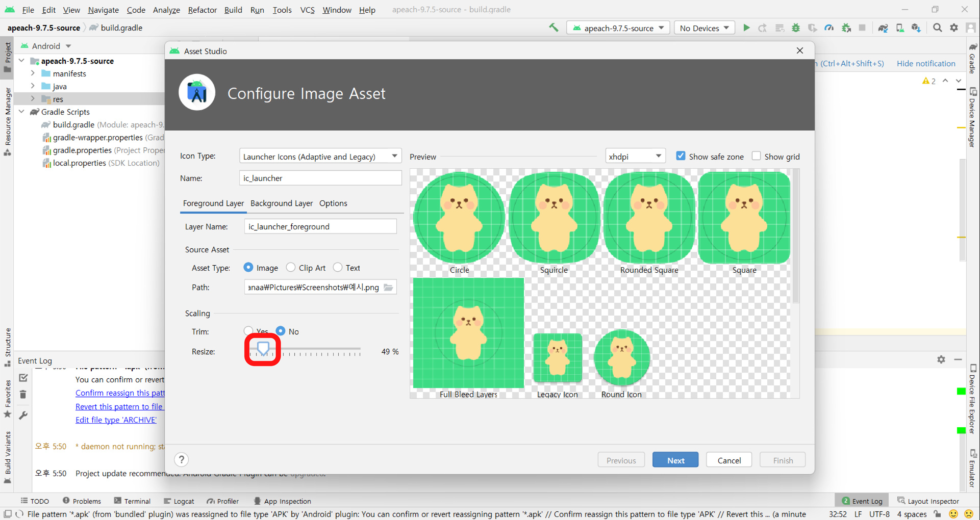Image resolution: width=980 pixels, height=520 pixels.
Task: Click the Event Log hide minus icon
Action: point(958,359)
